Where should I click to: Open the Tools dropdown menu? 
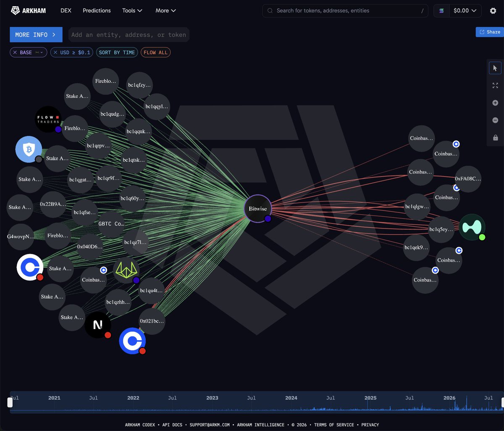tap(132, 11)
